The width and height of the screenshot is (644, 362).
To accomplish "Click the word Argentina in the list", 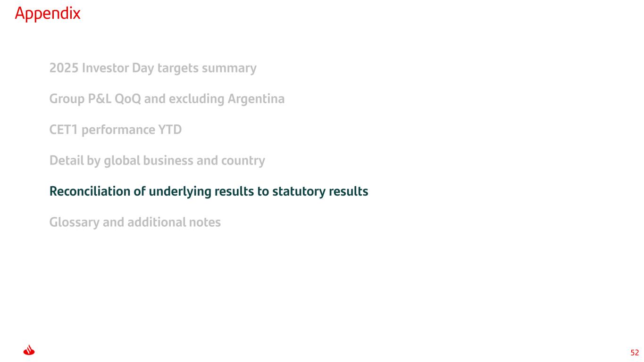I will [256, 99].
